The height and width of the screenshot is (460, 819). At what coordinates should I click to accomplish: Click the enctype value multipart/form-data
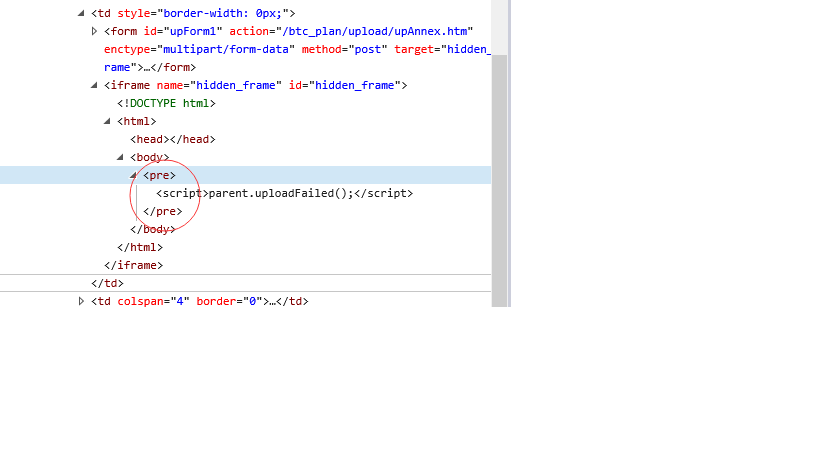coord(226,49)
